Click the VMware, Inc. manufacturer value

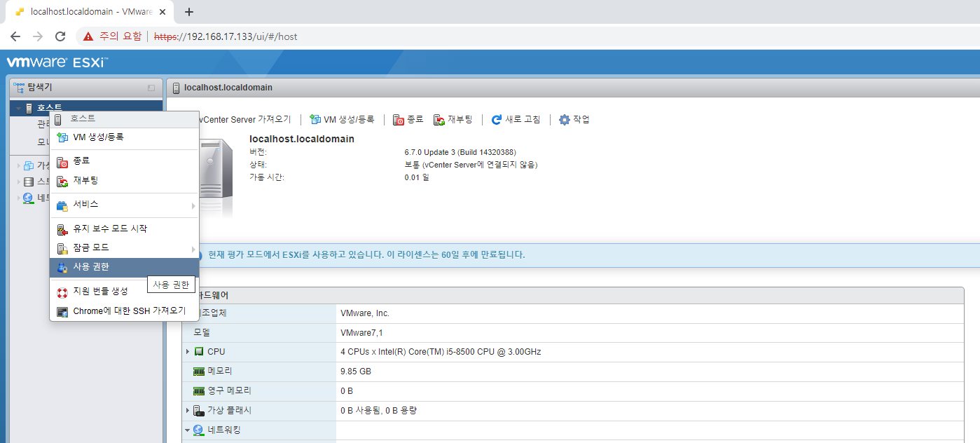pos(365,313)
